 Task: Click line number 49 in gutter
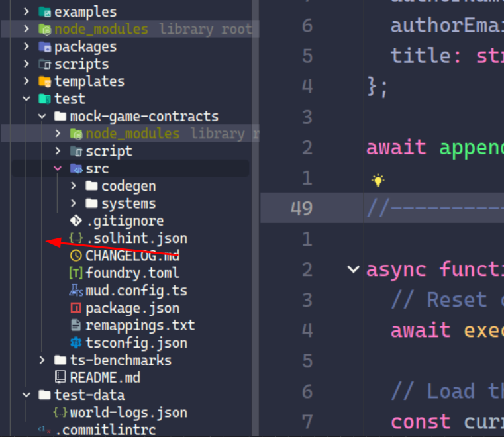[x=301, y=208]
